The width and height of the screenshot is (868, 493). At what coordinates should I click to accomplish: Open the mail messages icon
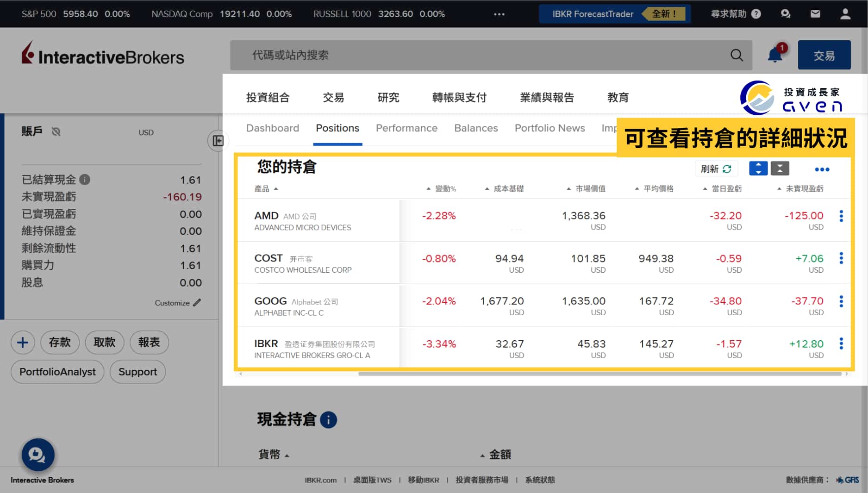[815, 14]
